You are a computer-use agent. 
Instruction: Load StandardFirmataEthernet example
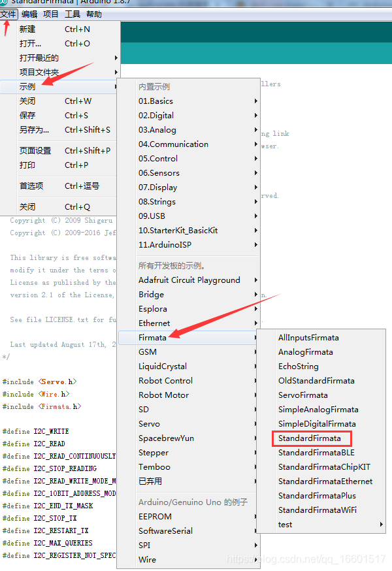(x=321, y=481)
